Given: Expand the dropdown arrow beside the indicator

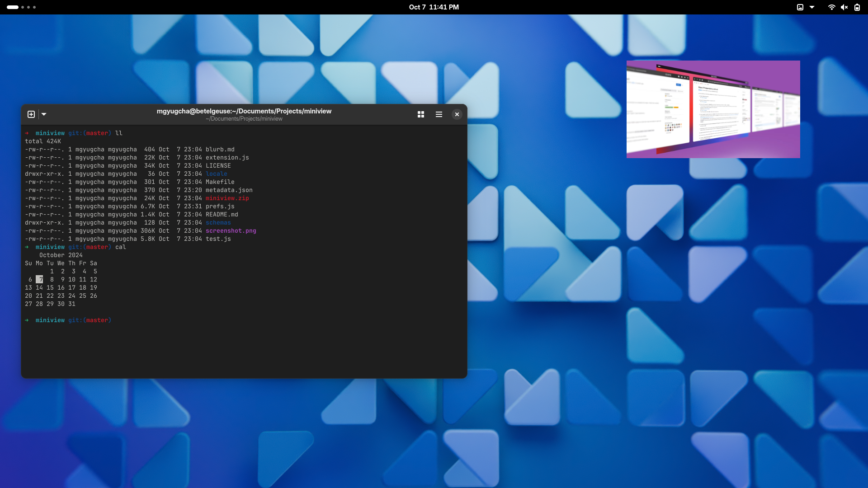Looking at the screenshot, I should click(x=812, y=7).
